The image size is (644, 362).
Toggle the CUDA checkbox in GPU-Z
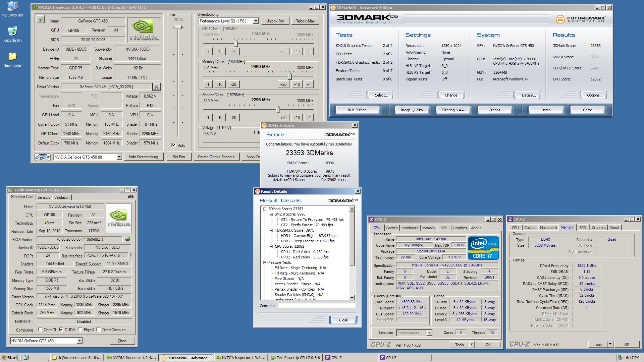click(61, 330)
